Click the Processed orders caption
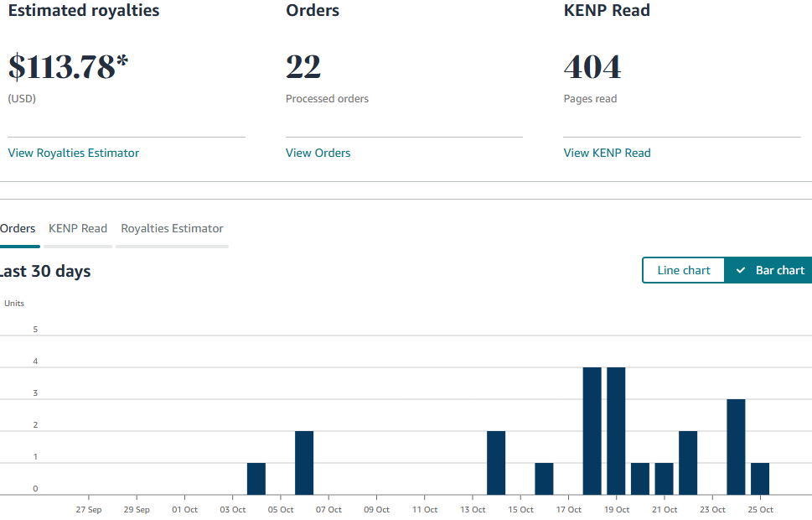The width and height of the screenshot is (812, 520). pos(328,98)
